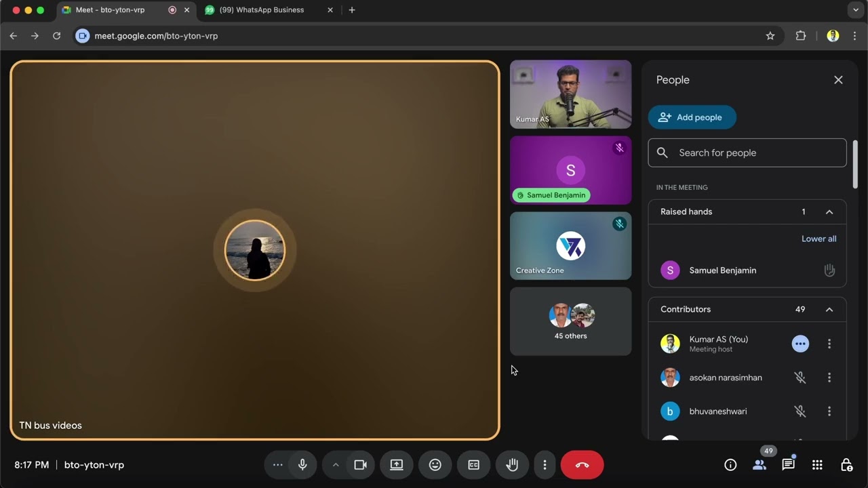Open more options vertical dots in toolbar
Image resolution: width=868 pixels, height=488 pixels.
coord(545,465)
